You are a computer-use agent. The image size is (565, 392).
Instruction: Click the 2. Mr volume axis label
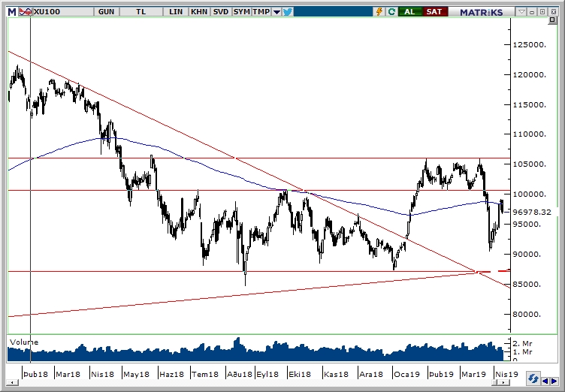[x=522, y=343]
